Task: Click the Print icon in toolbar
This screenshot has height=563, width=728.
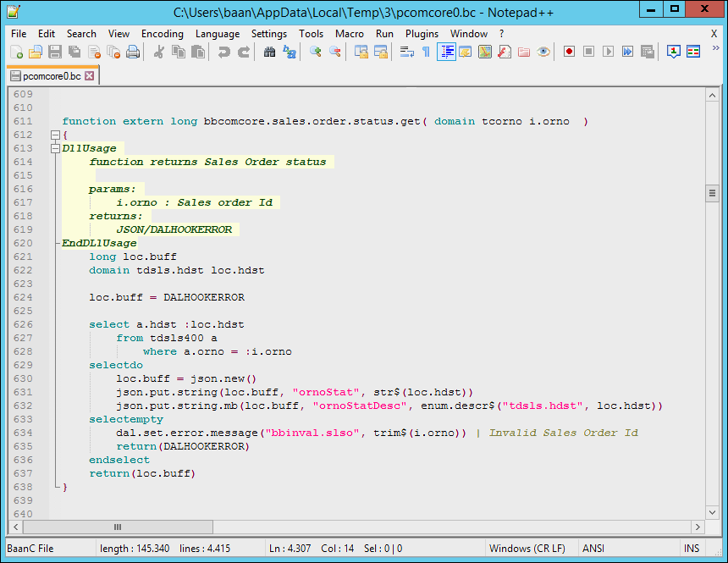Action: click(x=133, y=52)
